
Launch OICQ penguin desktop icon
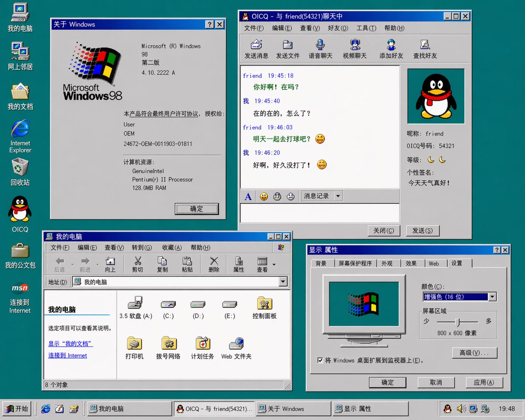[x=20, y=214]
